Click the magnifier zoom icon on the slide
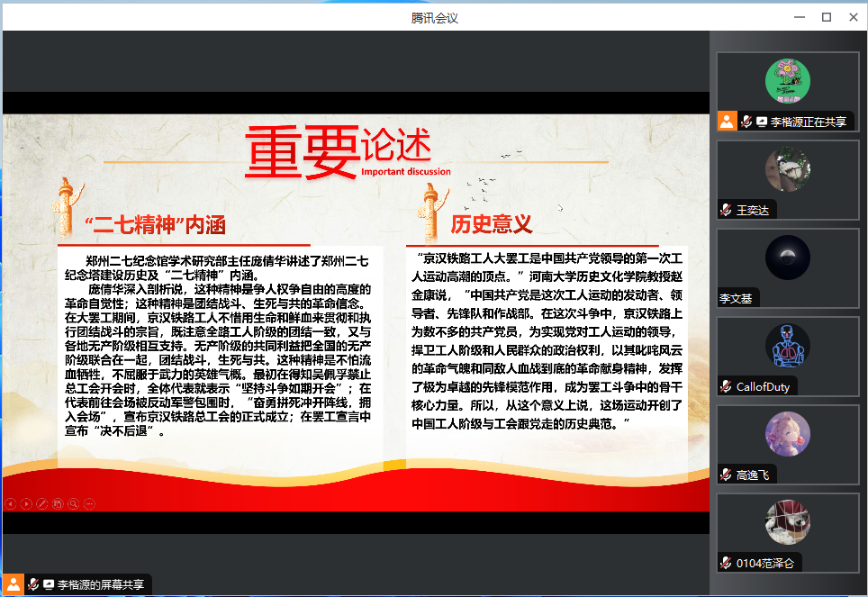 [x=73, y=504]
